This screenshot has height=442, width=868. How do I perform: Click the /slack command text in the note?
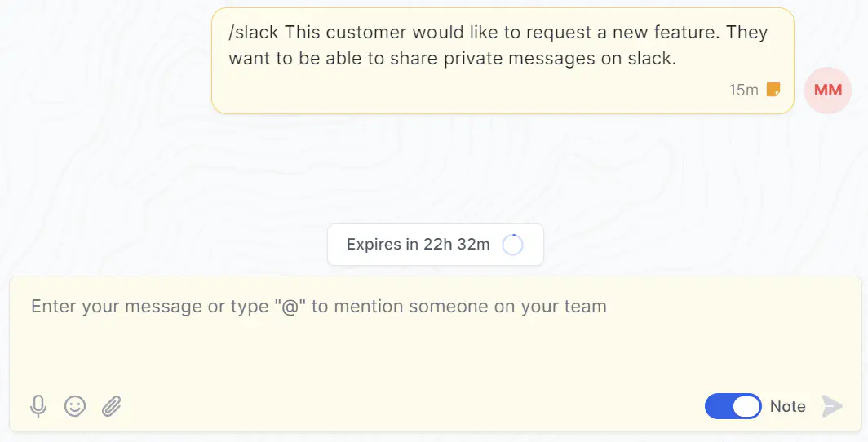(254, 32)
